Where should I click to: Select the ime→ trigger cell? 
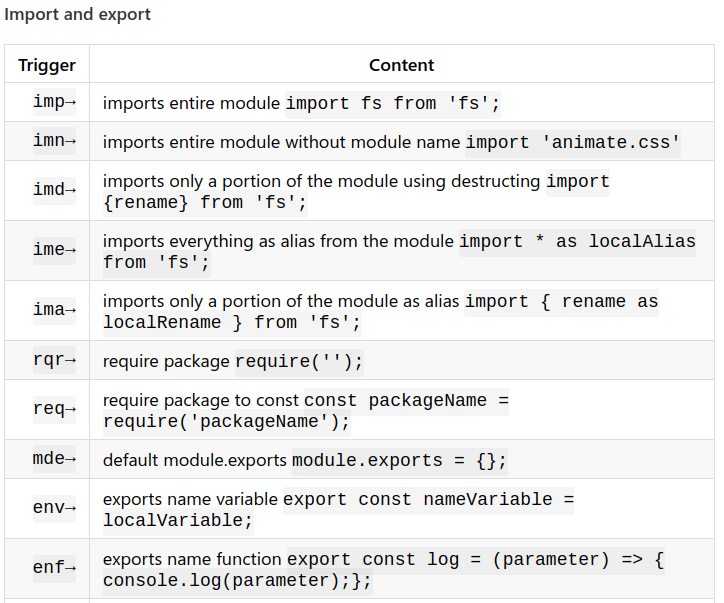point(54,250)
